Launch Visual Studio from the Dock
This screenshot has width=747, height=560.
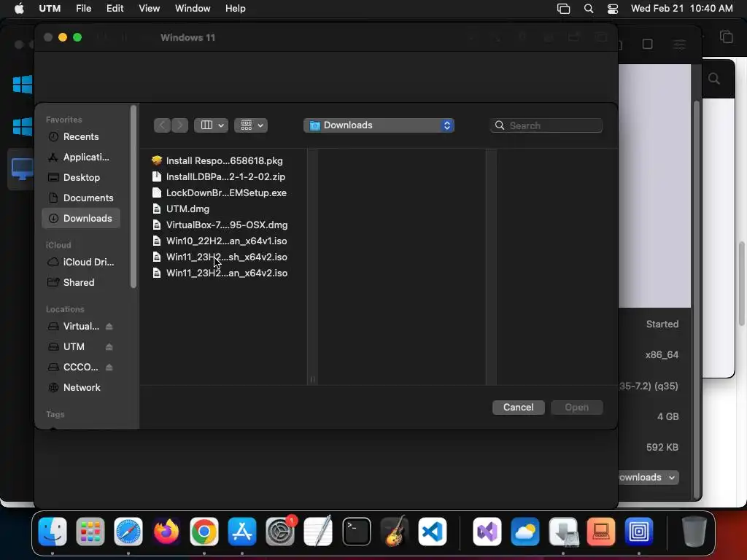[487, 532]
